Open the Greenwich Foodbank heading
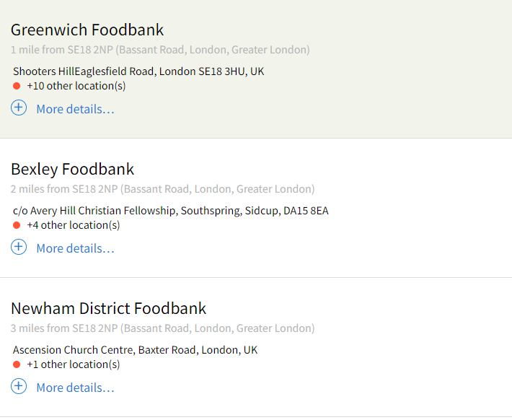 (87, 30)
